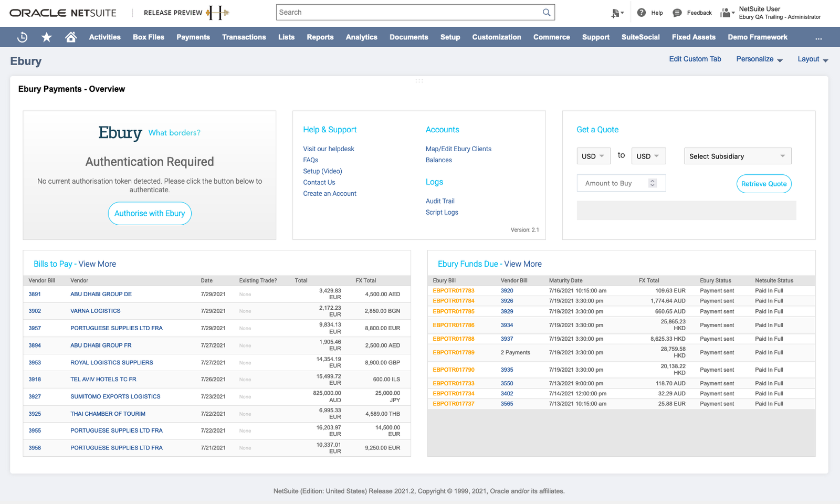Viewport: 840px width, 504px height.
Task: Open the FAQs link
Action: click(x=310, y=160)
